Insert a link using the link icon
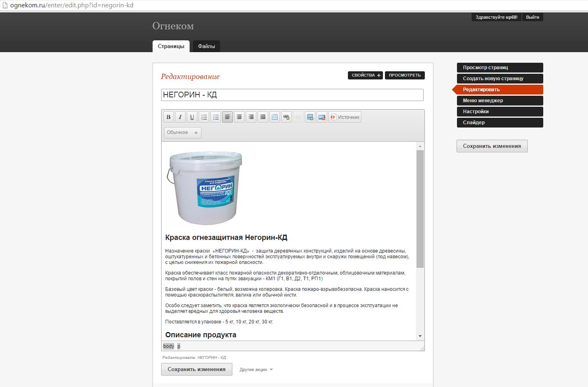588x387 pixels. tap(286, 117)
